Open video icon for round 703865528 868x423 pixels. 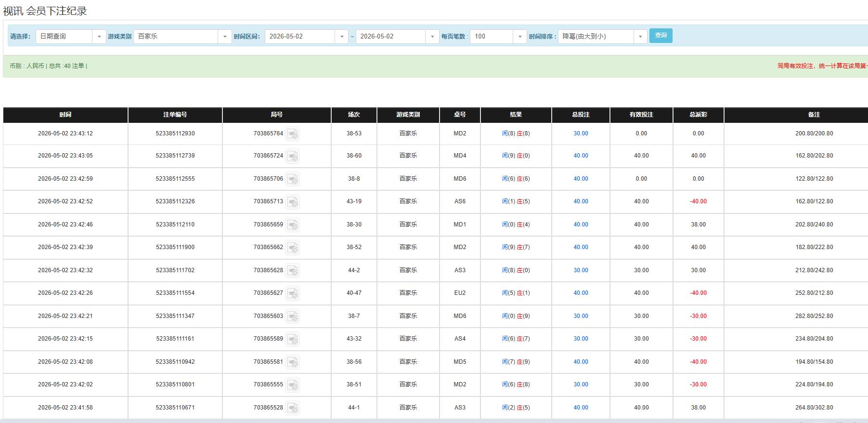coord(293,408)
